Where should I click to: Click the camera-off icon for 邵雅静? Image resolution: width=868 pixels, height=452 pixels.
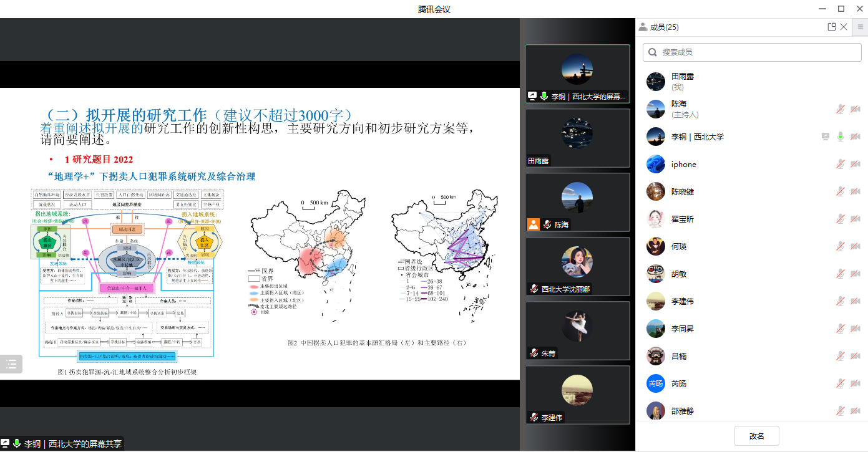pyautogui.click(x=856, y=411)
